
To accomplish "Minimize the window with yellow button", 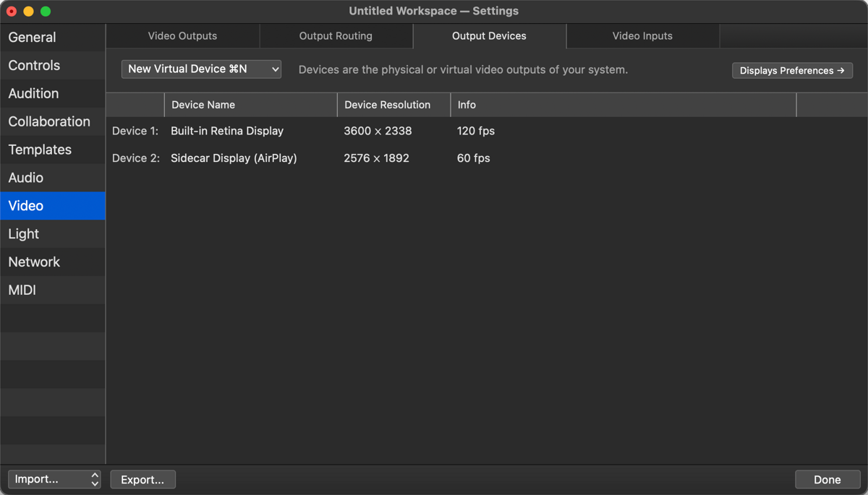I will 28,12.
